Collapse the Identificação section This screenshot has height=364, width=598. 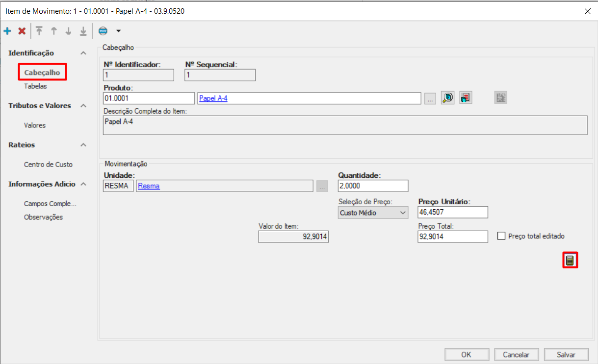(83, 53)
